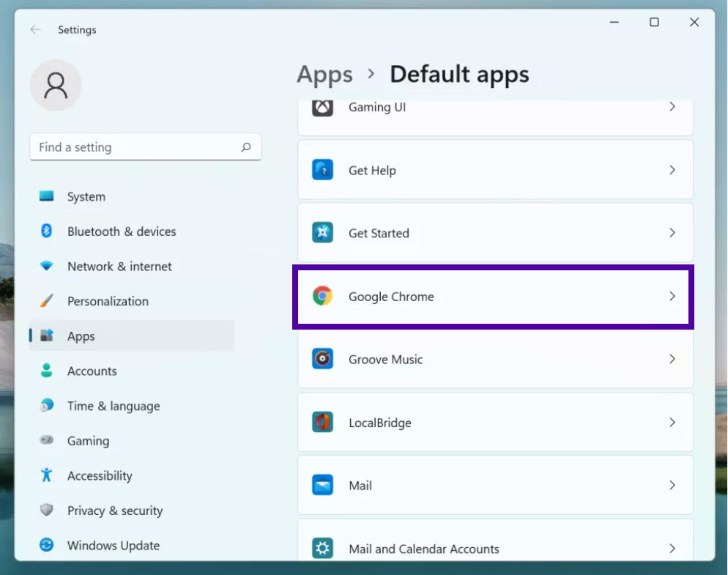Open Bluetooth & devices label
Viewport: 728px width, 575px height.
coord(122,231)
